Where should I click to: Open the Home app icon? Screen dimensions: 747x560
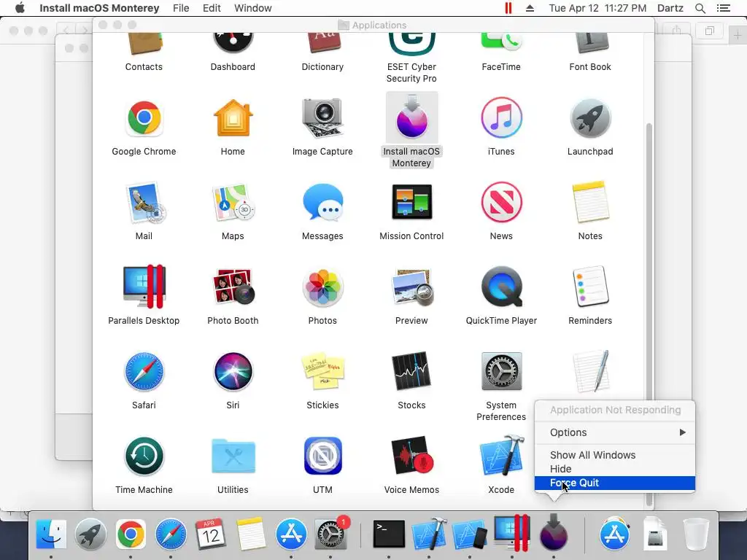(x=233, y=118)
